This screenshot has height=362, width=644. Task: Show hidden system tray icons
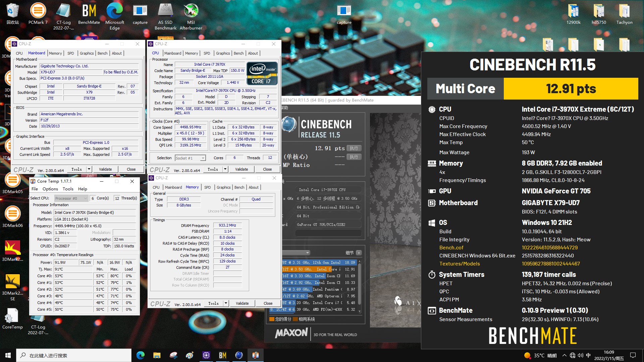coord(565,355)
